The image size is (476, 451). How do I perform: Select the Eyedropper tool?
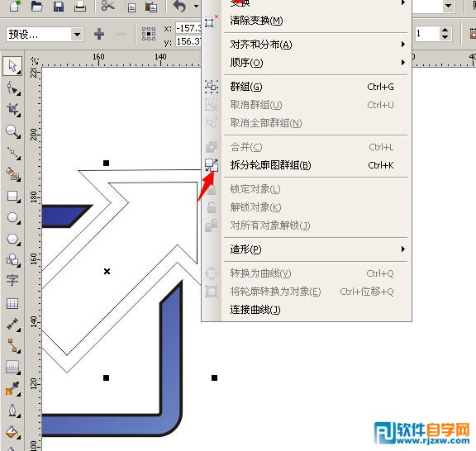pos(12,389)
